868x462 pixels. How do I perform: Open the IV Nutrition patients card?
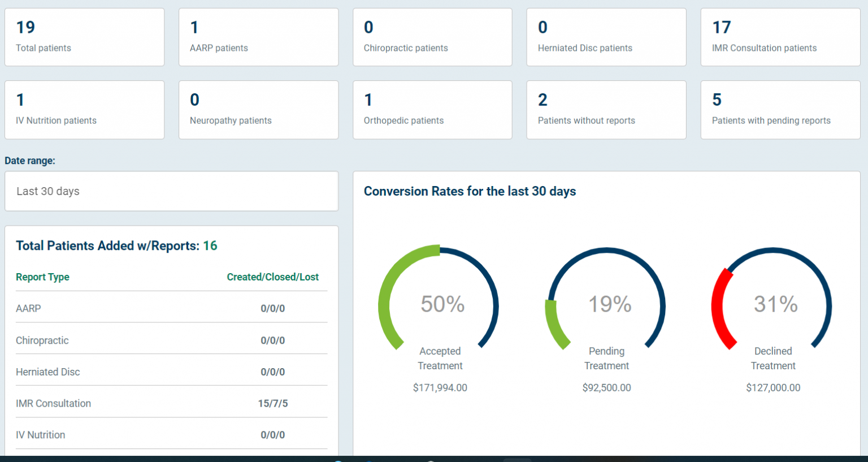(85, 110)
